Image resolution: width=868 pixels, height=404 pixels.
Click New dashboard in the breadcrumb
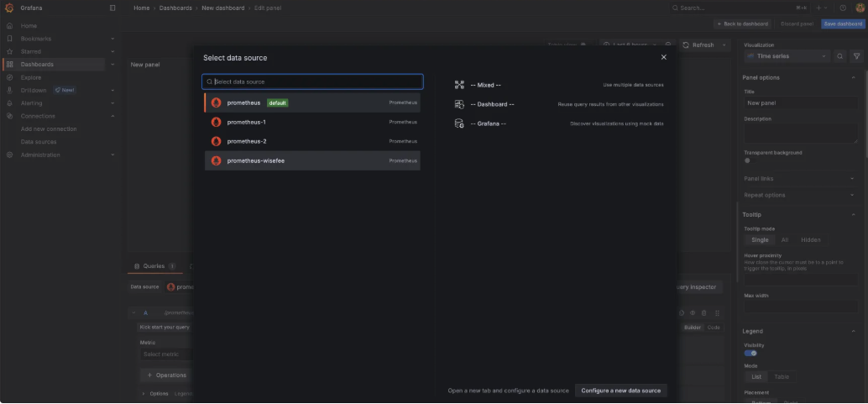click(222, 8)
